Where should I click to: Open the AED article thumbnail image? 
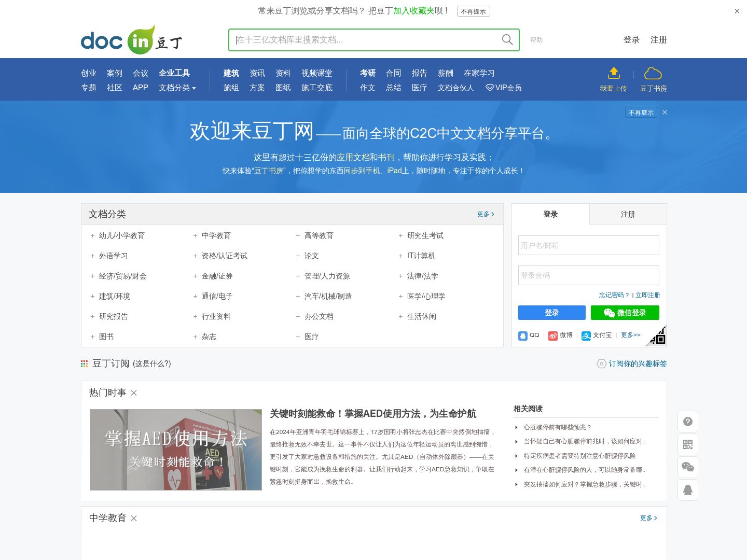pos(176,450)
